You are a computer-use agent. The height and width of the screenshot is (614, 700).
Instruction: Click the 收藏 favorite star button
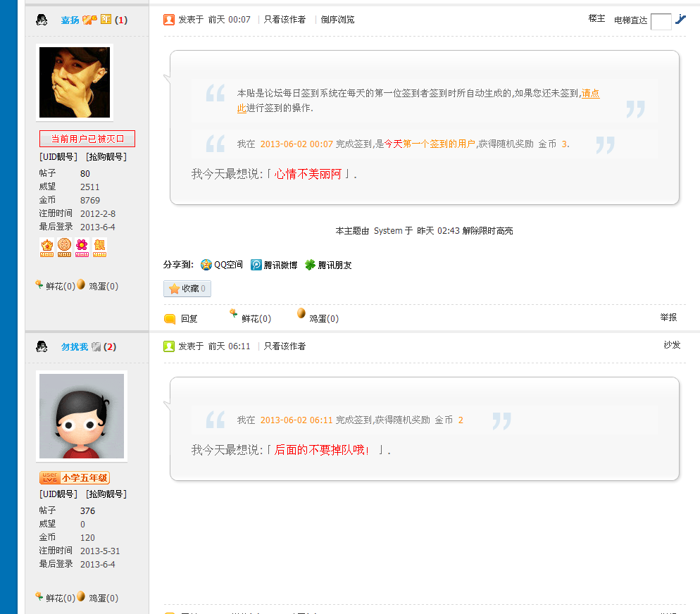(x=187, y=289)
